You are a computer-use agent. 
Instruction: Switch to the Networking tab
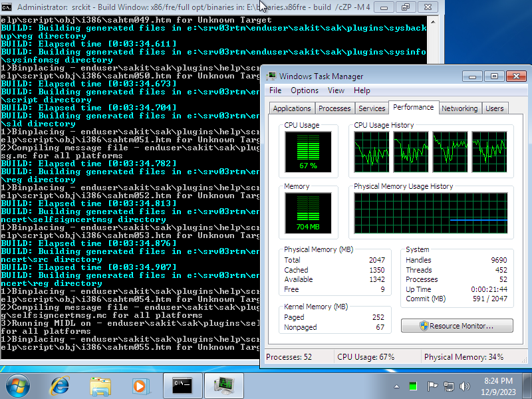click(x=460, y=108)
